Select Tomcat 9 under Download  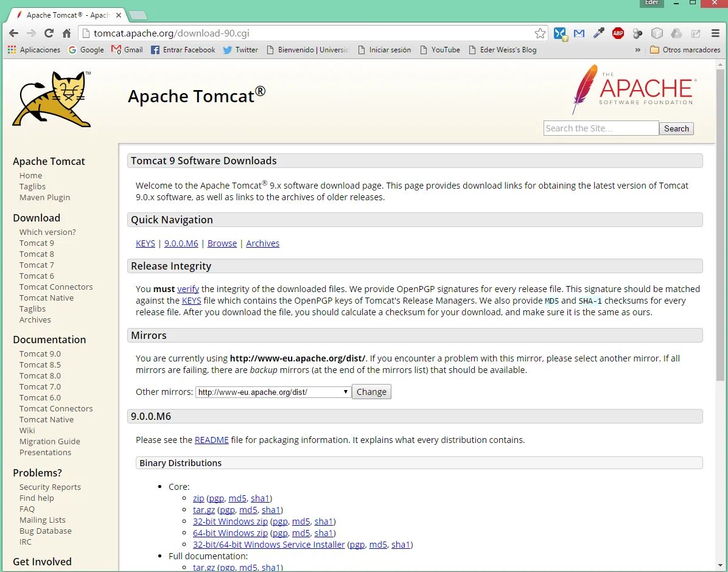[37, 243]
